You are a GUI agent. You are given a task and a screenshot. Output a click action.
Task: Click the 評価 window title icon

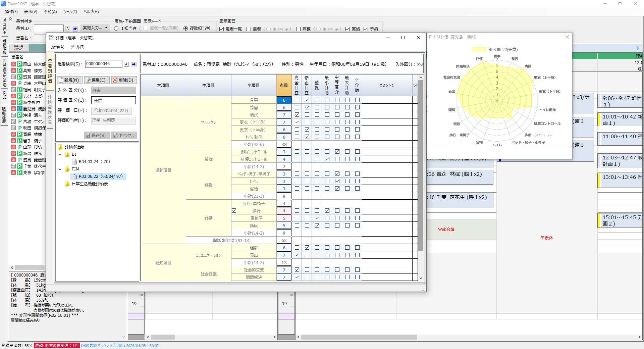51,38
